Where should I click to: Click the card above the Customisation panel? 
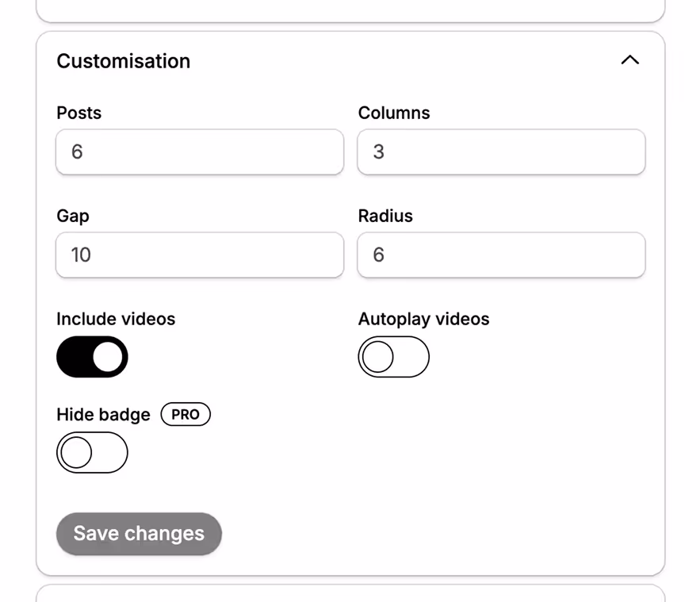coord(350,8)
